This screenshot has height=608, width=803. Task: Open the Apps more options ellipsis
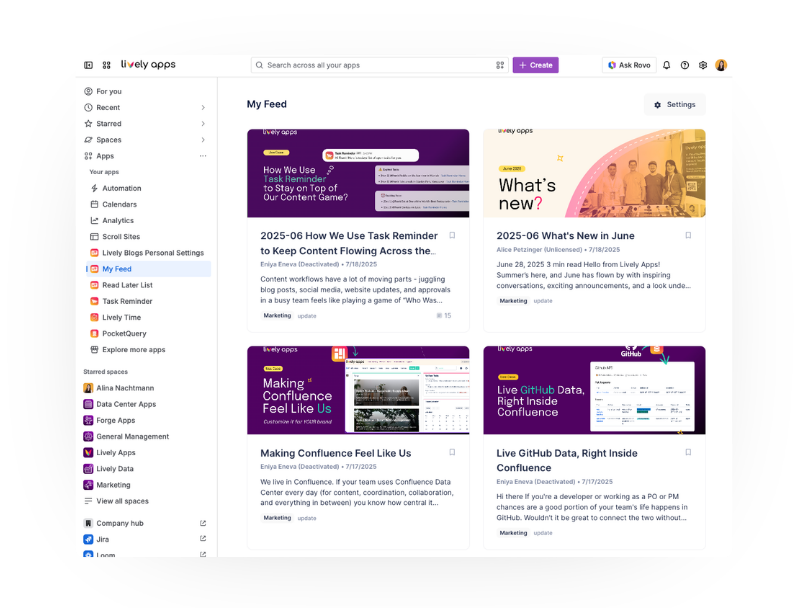[203, 156]
